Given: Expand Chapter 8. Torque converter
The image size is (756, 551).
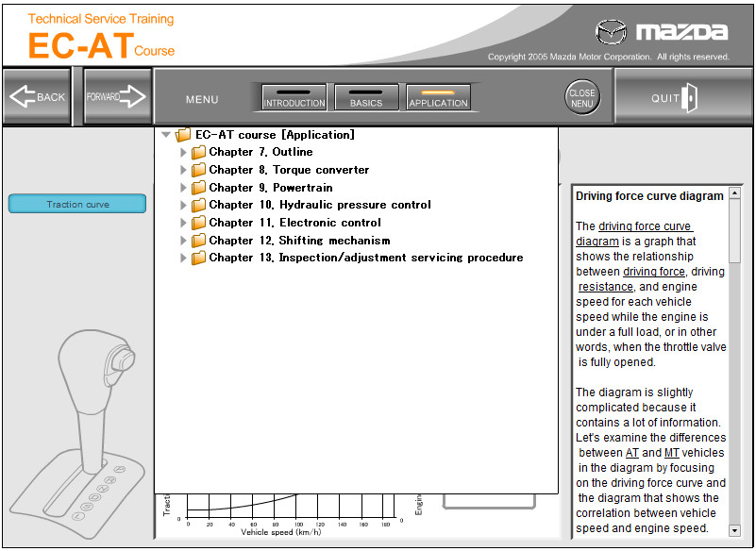Looking at the screenshot, I should (183, 170).
